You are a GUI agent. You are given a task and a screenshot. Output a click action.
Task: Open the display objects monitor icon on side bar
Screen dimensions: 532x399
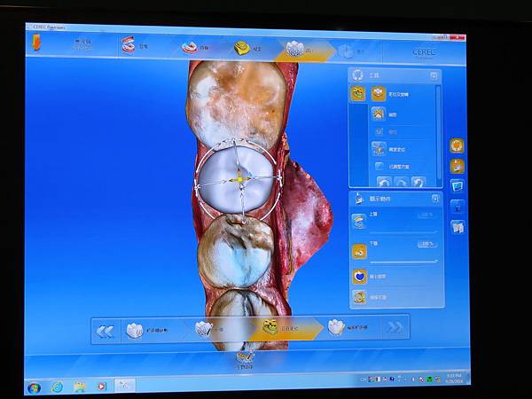click(458, 186)
